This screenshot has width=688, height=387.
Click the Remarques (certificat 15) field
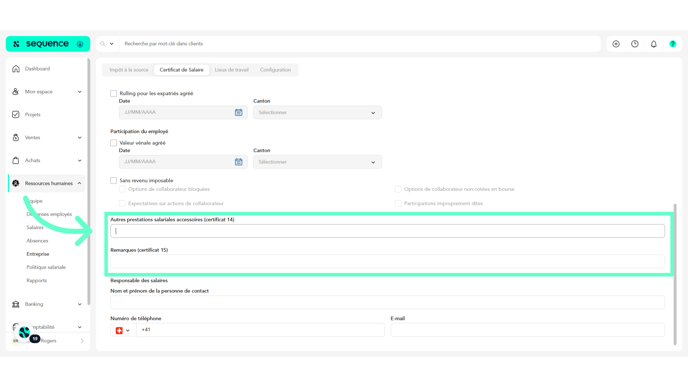point(387,262)
